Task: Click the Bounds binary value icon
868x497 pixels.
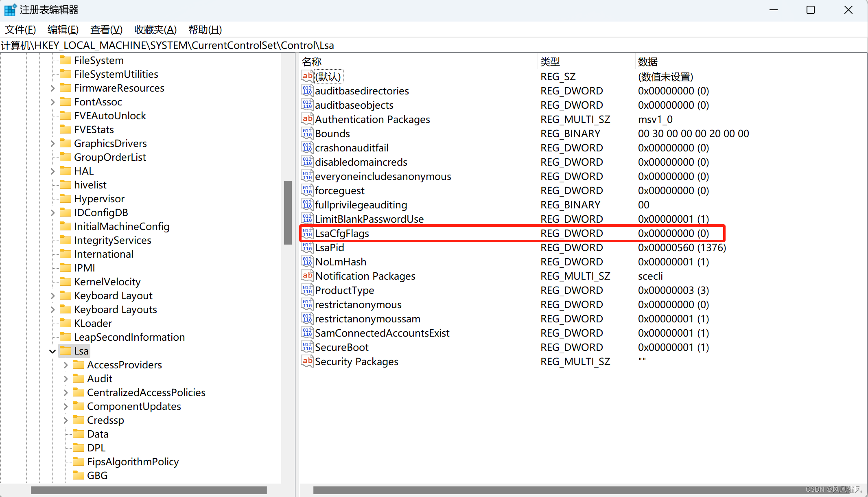Action: (x=307, y=134)
